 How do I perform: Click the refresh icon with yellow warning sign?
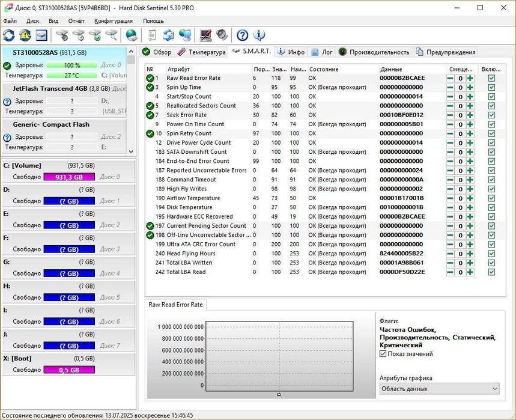click(x=25, y=35)
